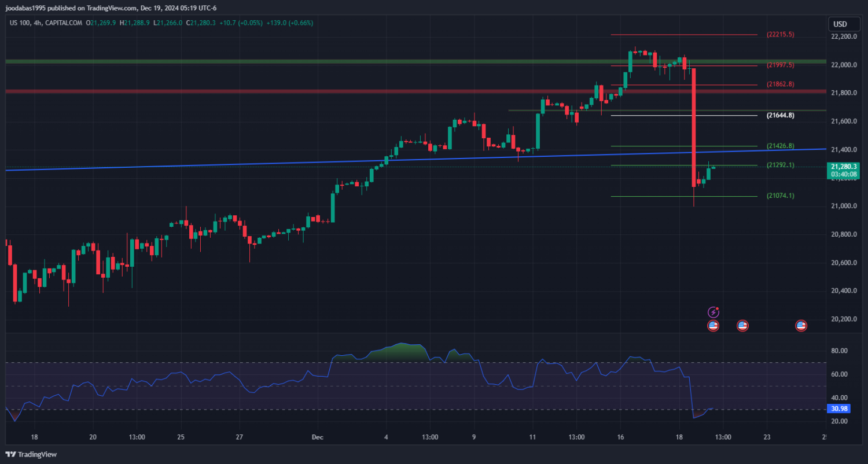Click the large red candle on Dec 18
This screenshot has width=868, height=464.
point(693,127)
